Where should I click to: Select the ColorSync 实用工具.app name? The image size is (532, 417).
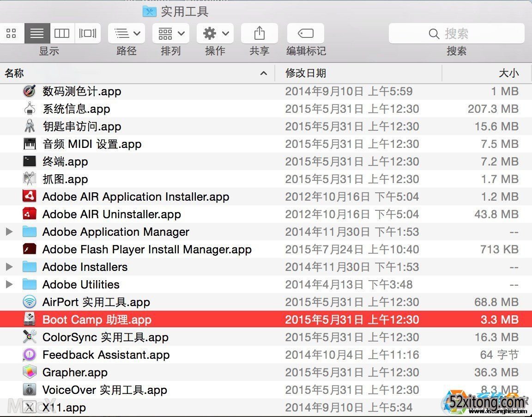(105, 337)
